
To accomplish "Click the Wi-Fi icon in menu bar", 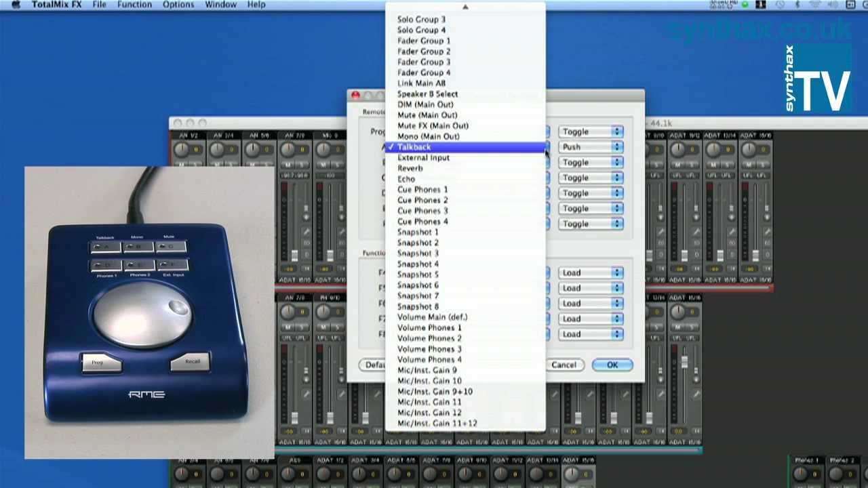I will click(x=816, y=5).
